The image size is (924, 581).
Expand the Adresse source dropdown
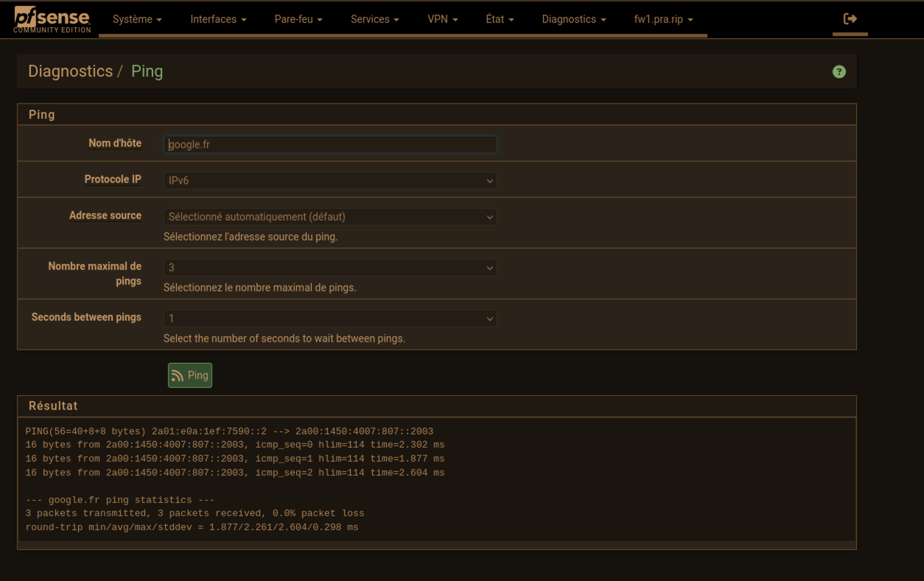[330, 216]
